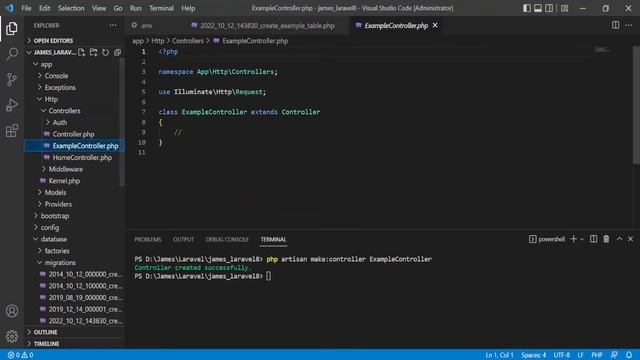Toggle bottom panel visibility
640x360 pixels.
(538, 8)
